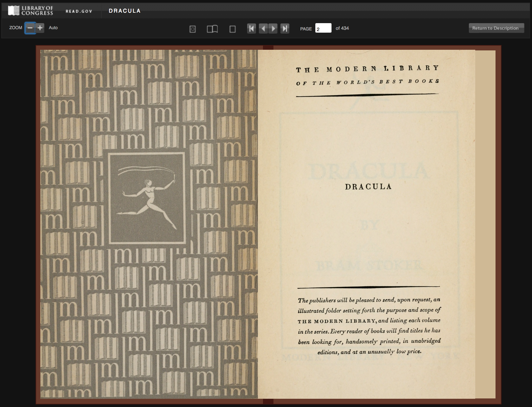This screenshot has height=407, width=532.
Task: Skip to the last page
Action: coord(285,28)
